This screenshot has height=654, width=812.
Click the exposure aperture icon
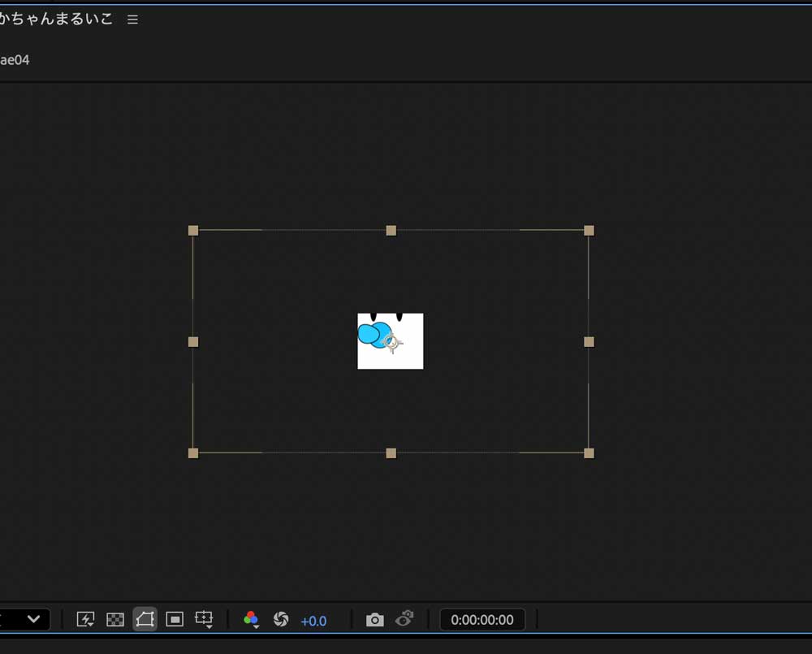281,619
